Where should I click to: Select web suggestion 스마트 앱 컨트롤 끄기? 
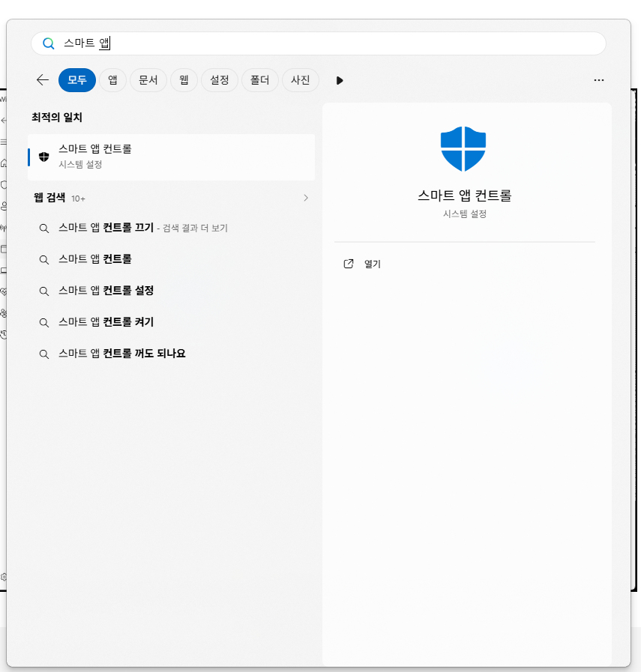point(171,228)
